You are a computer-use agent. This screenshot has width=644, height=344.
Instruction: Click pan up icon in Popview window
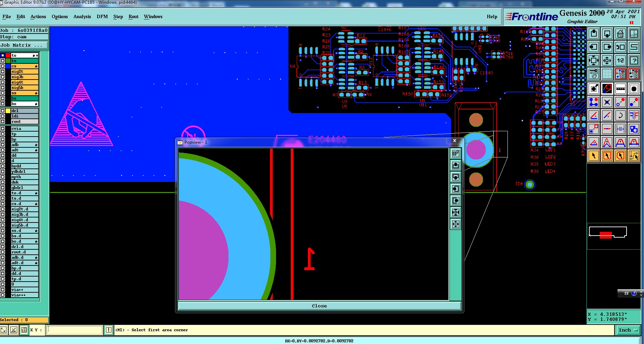(x=455, y=165)
